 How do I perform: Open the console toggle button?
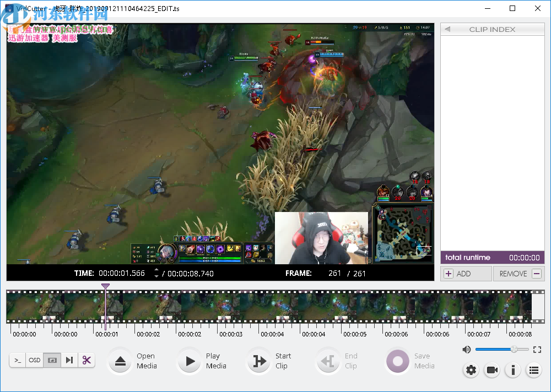[18, 360]
